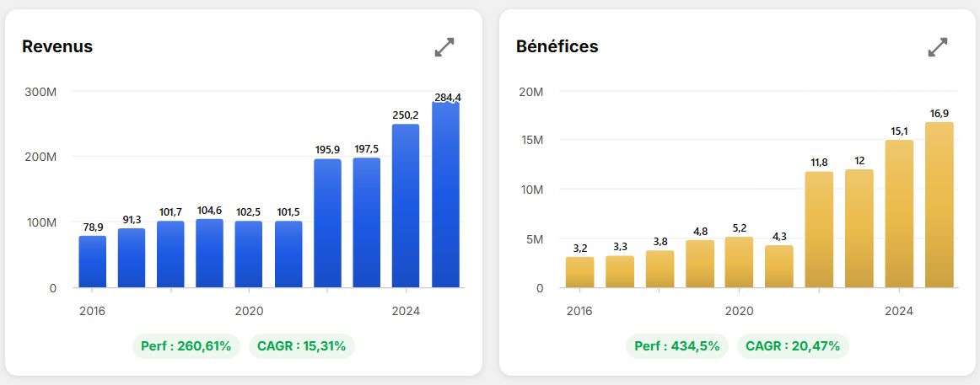Viewport: 980px width, 385px height.
Task: Click the 3,2 profit bar for 2016
Action: (580, 272)
